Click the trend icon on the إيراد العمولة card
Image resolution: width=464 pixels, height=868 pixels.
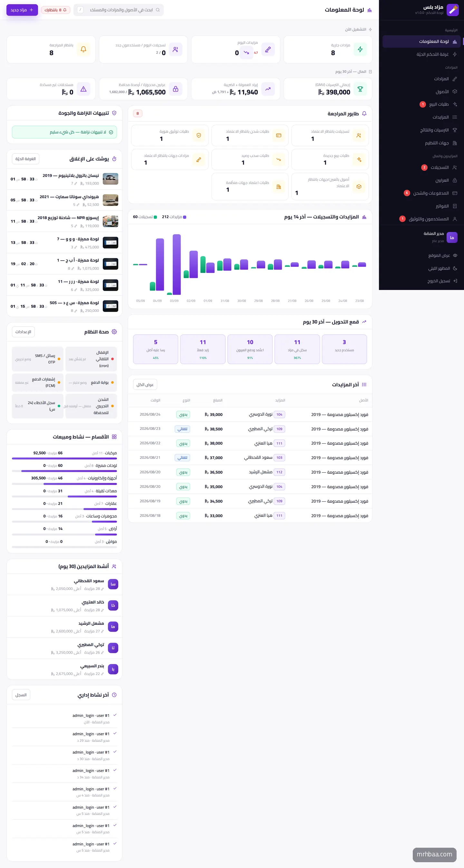(268, 89)
